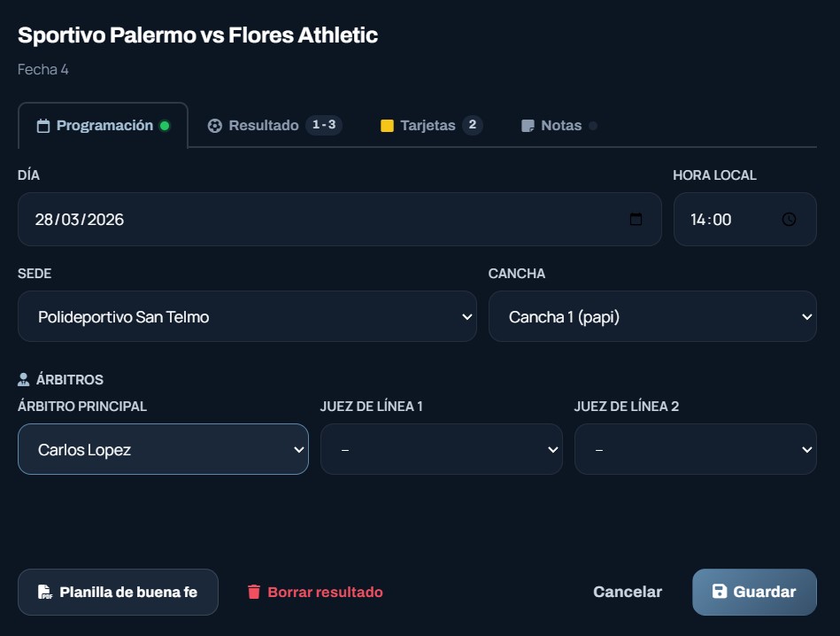Click the Fecha 4 subtitle
This screenshot has width=840, height=636.
pyautogui.click(x=42, y=69)
